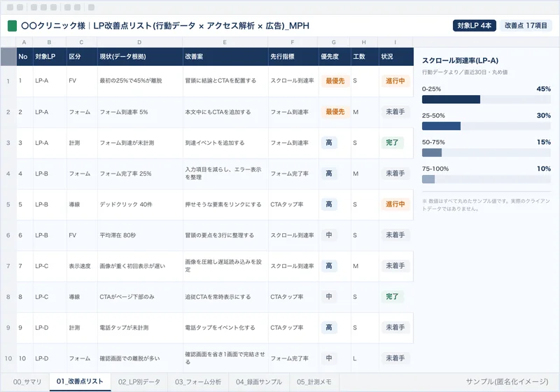The width and height of the screenshot is (560, 392).
Task: Click the 0-25% scroll rate bar
Action: click(486, 99)
